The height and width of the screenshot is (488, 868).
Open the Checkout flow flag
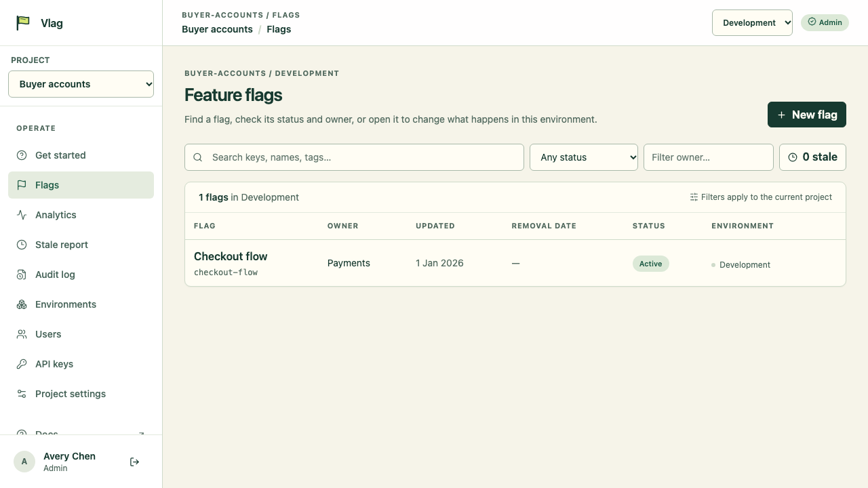231,256
